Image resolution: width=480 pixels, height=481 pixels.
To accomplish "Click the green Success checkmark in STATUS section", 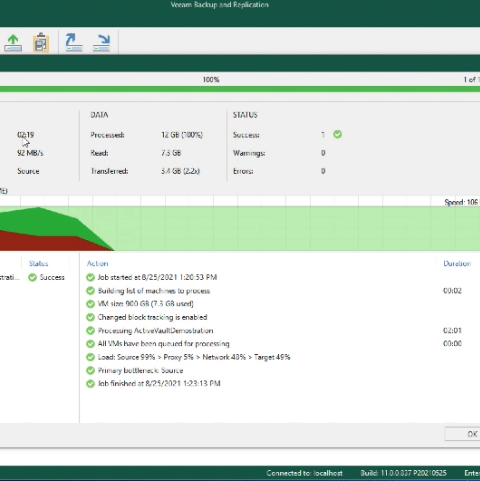I will [337, 134].
